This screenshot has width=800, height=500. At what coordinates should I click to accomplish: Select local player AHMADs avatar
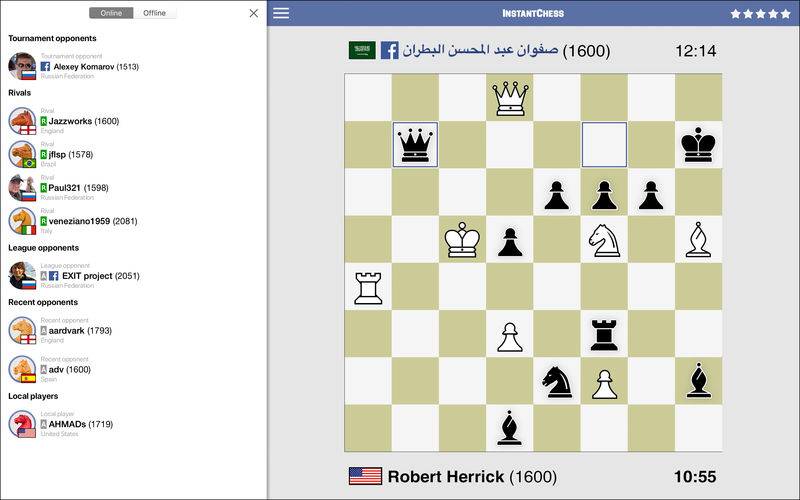22,424
